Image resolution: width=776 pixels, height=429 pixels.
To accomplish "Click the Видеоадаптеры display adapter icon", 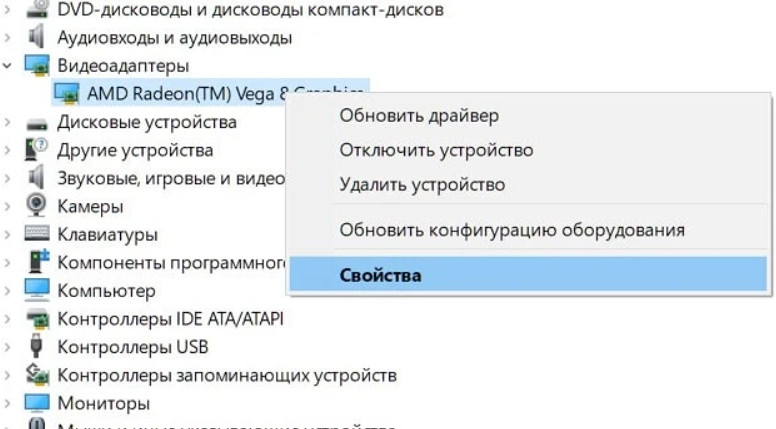I will pyautogui.click(x=37, y=66).
